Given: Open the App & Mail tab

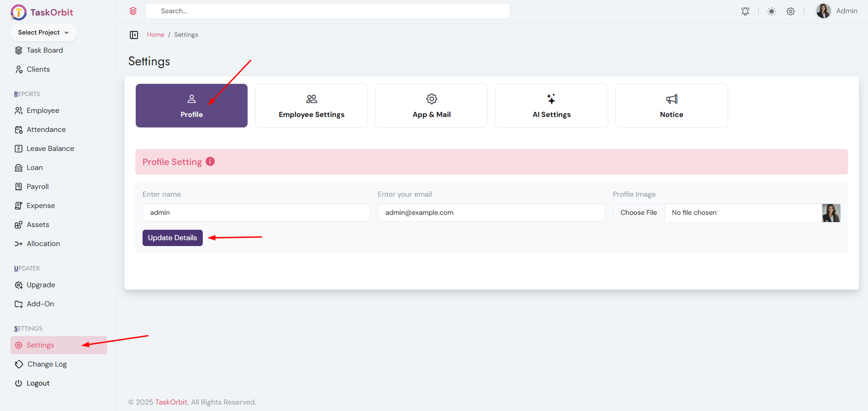Looking at the screenshot, I should [431, 106].
